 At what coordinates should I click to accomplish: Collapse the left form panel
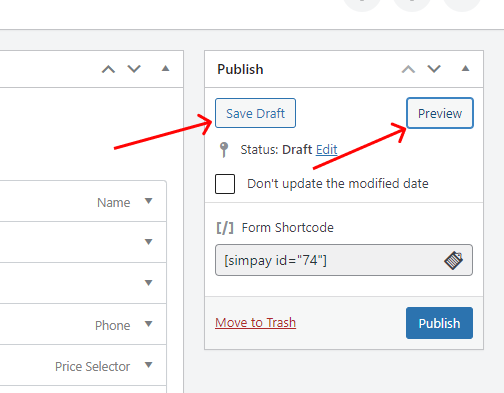pyautogui.click(x=165, y=69)
